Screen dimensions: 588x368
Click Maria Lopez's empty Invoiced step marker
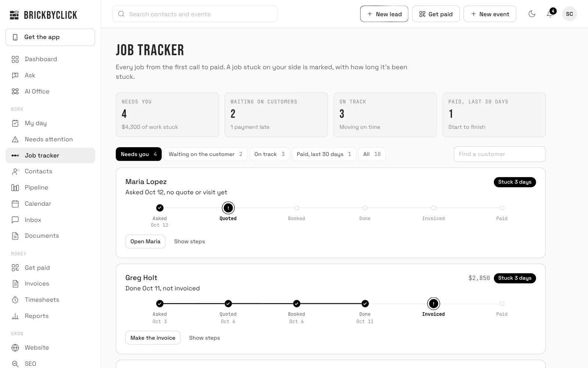pyautogui.click(x=434, y=208)
